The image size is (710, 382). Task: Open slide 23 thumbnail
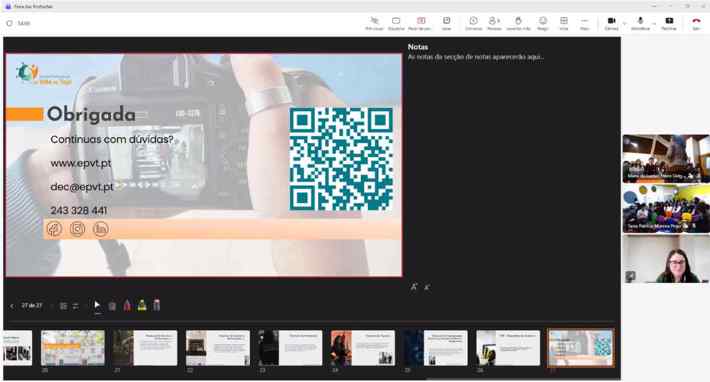290,348
